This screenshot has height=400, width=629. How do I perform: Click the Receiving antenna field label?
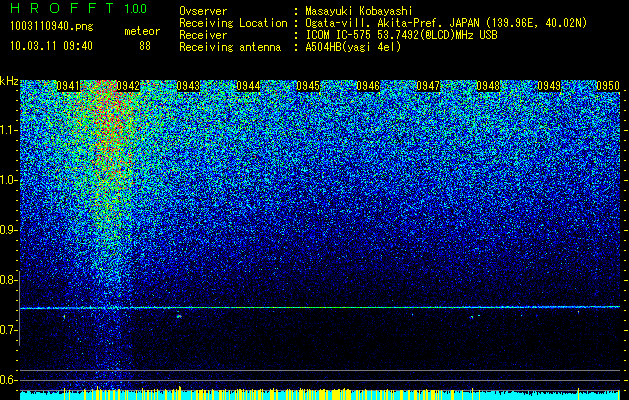(x=230, y=47)
